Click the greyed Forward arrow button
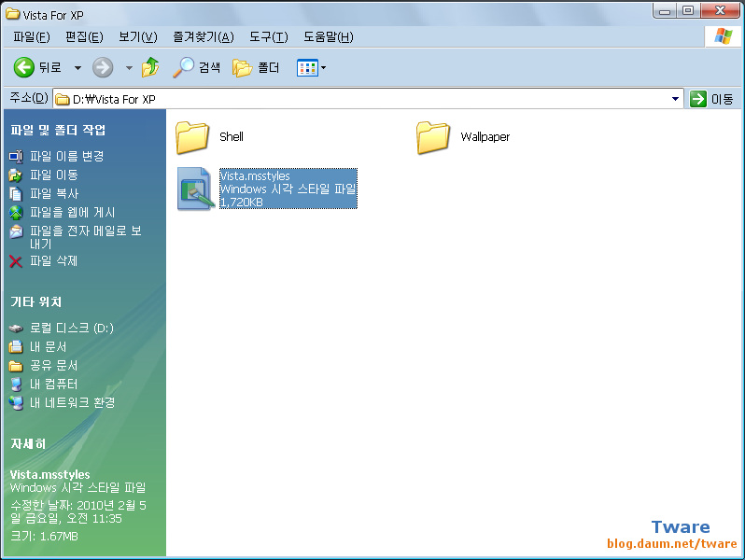This screenshot has width=745, height=560. (103, 67)
